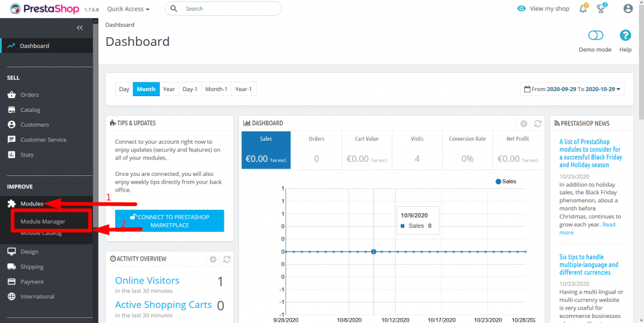This screenshot has width=644, height=323.
Task: Click inside the Search input field
Action: (x=230, y=9)
